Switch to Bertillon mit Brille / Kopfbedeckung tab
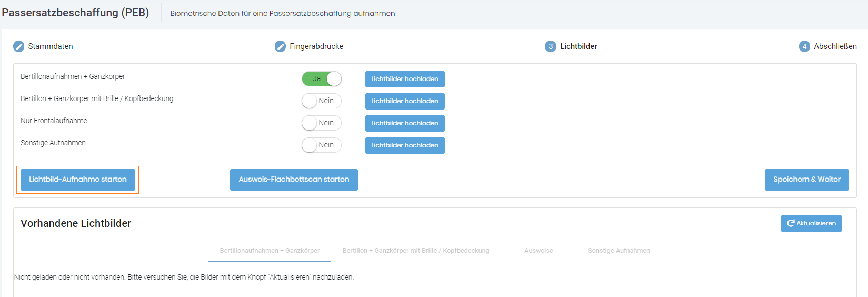The width and height of the screenshot is (868, 297). click(x=416, y=251)
